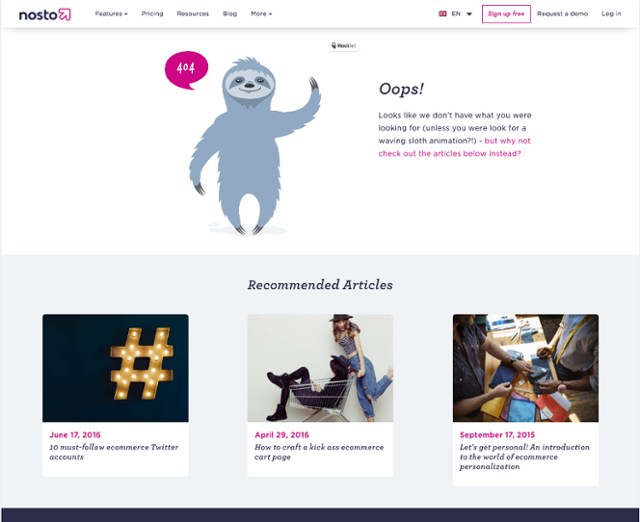Open the shopping cart photo thumbnail
Image resolution: width=640 pixels, height=522 pixels.
tap(320, 368)
